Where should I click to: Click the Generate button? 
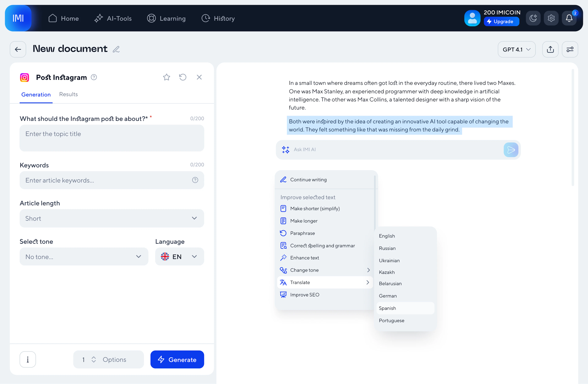[177, 360]
